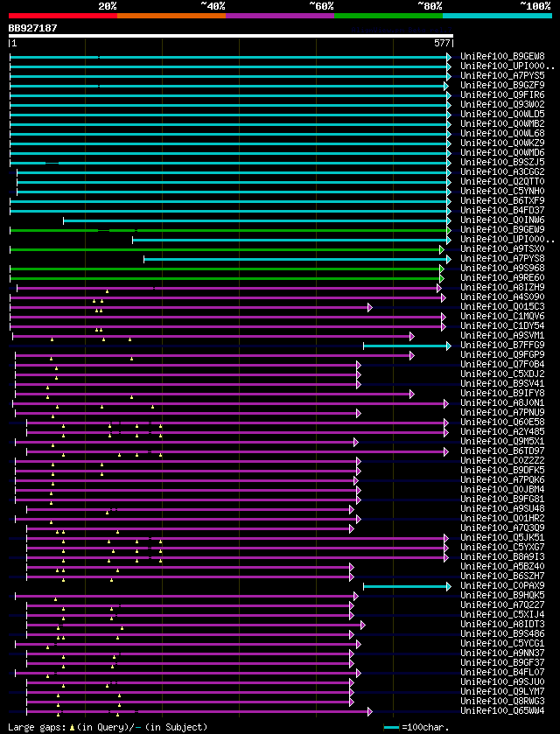Image resolution: width=560 pixels, height=734 pixels.
Task: Open the UniRef100_C1MQV6 hit label
Action: (502, 317)
